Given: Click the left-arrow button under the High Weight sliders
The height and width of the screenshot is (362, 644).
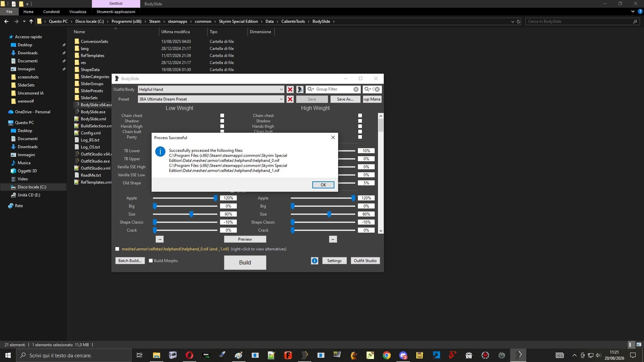Looking at the screenshot, I should coord(333,239).
